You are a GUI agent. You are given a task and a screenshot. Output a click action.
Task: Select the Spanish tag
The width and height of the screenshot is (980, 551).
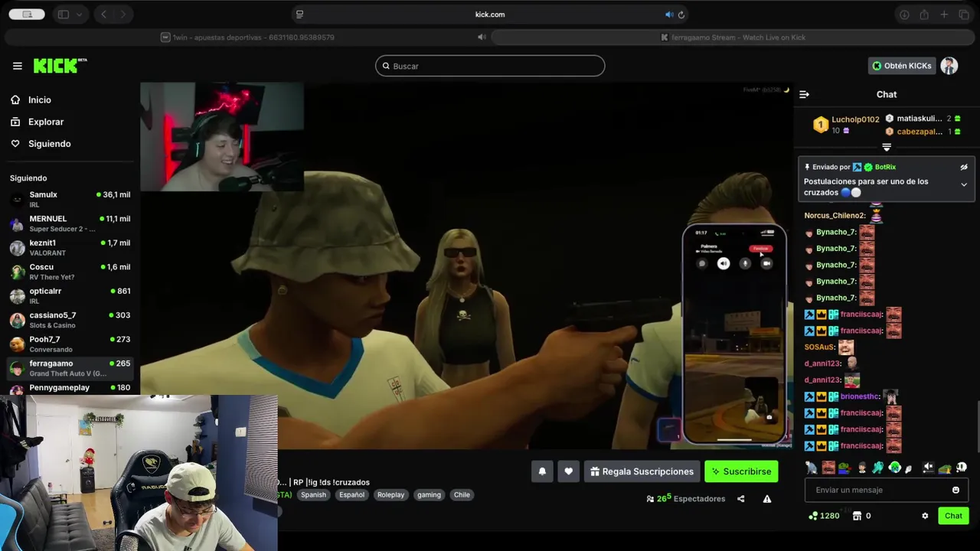tap(313, 495)
